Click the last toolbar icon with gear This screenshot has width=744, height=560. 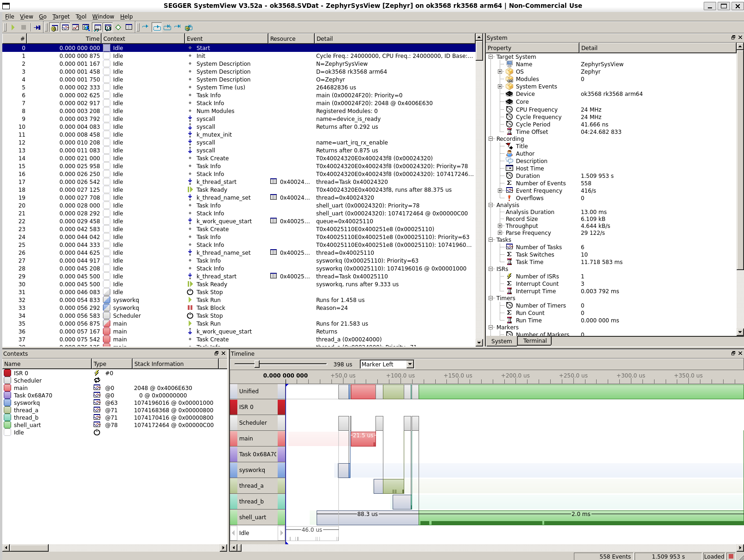pyautogui.click(x=189, y=27)
